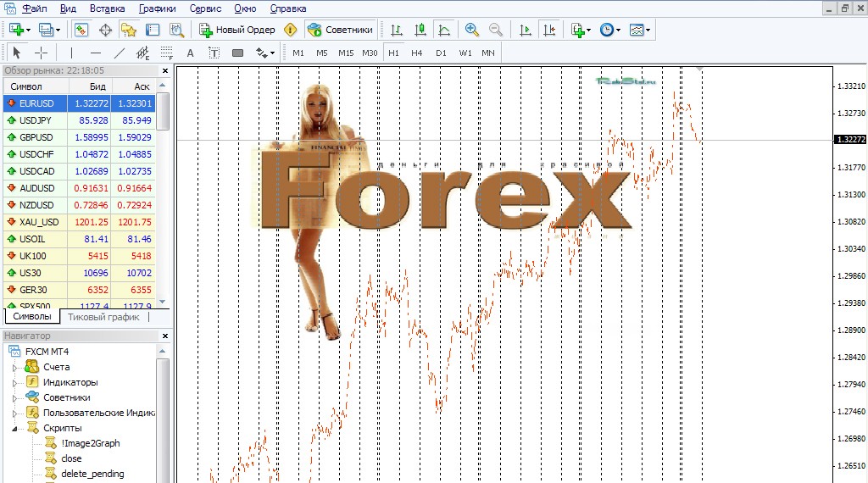Collapse the Скрипты tree node
The height and width of the screenshot is (483, 868).
(15, 428)
